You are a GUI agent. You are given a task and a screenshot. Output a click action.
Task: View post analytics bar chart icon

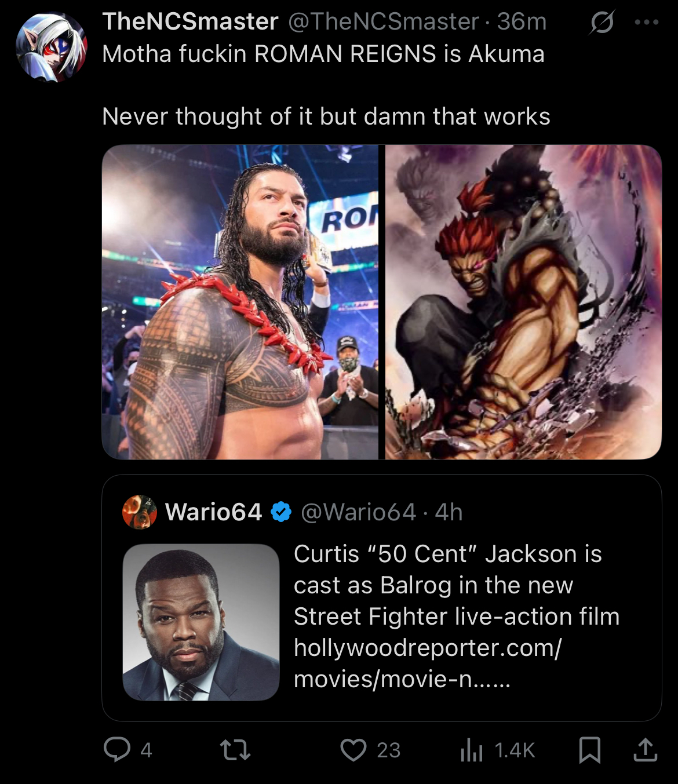[x=471, y=750]
